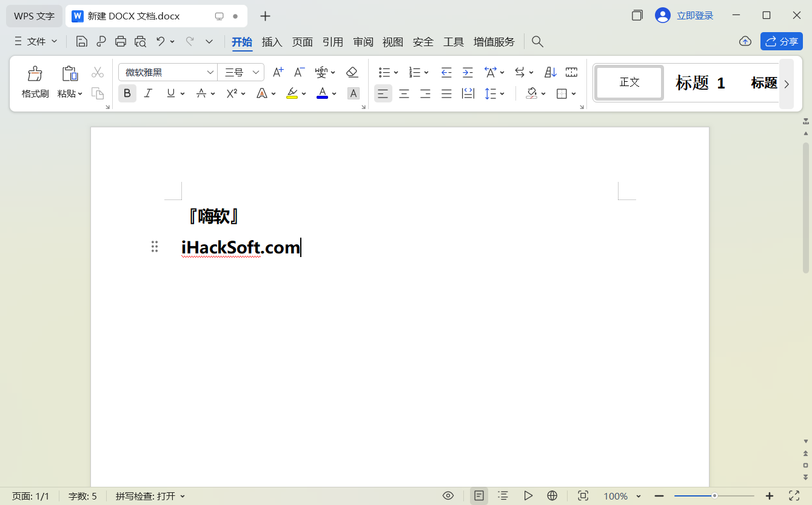
Task: Toggle eye protection mode in status bar
Action: click(x=448, y=496)
